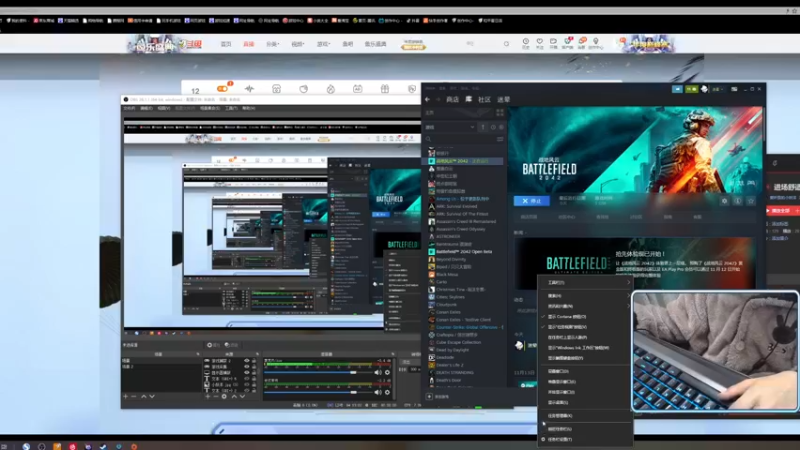
Task: Open Steam library Games category dropdown
Action: coord(450,127)
